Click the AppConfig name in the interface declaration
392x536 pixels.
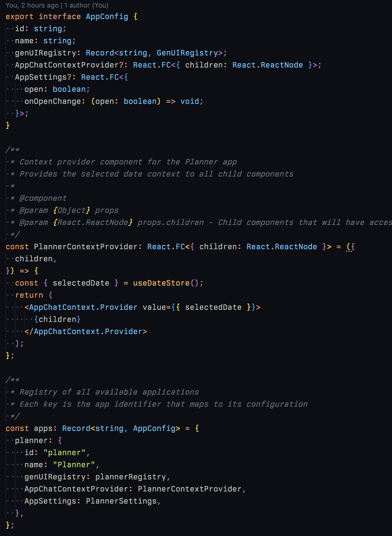(x=107, y=17)
